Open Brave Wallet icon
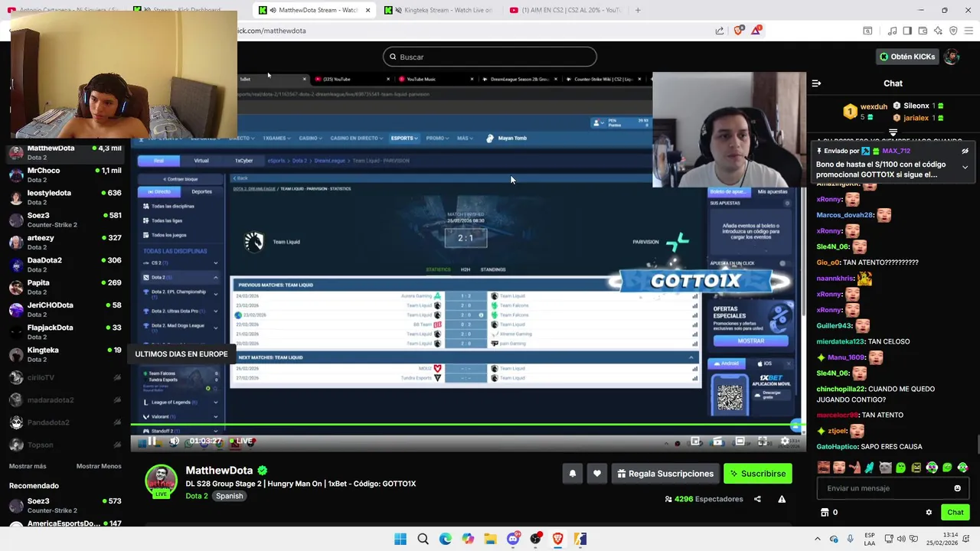 pos(923,31)
